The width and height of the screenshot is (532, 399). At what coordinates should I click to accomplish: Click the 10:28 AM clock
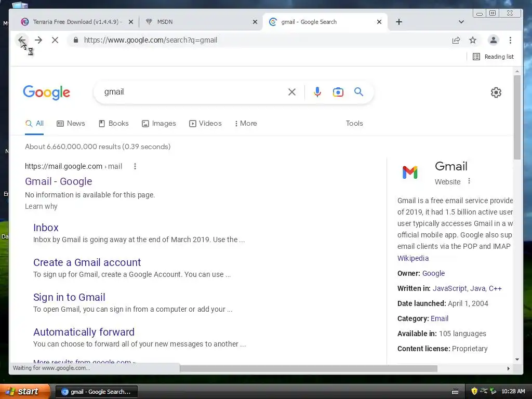(x=513, y=391)
